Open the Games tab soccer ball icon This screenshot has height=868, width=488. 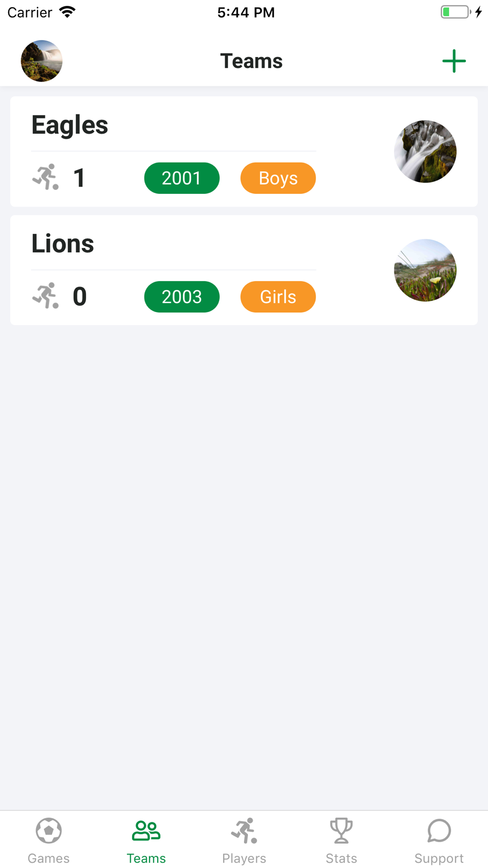pos(49,830)
